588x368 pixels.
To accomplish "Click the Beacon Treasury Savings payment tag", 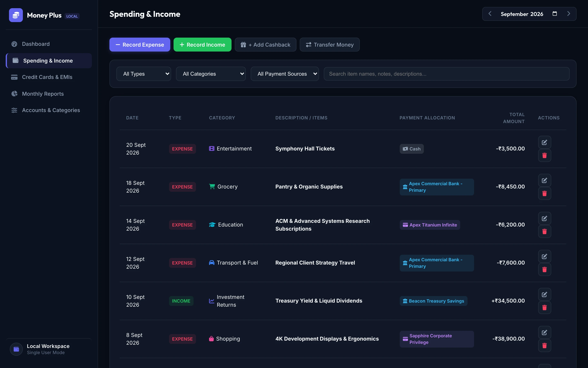I will (x=433, y=301).
